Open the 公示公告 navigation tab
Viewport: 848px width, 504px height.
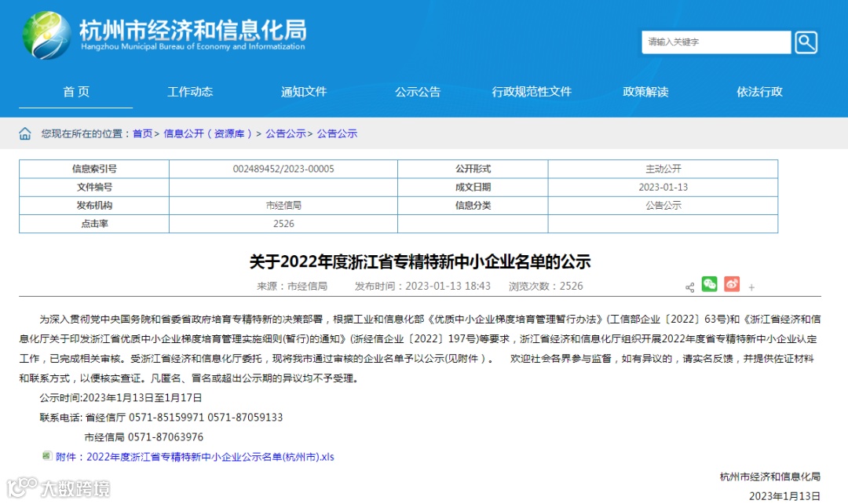coord(418,92)
